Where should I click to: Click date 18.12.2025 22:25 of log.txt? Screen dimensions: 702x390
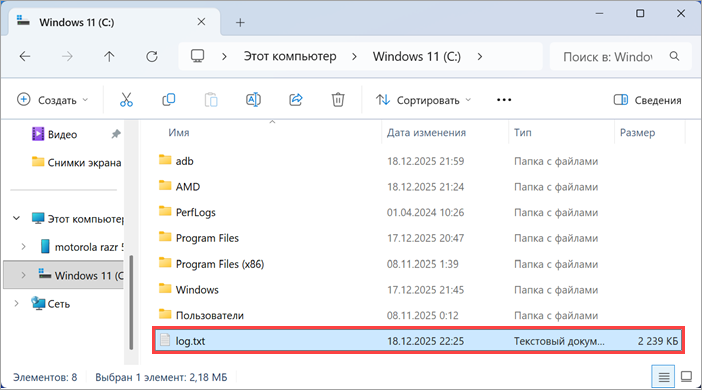(425, 341)
